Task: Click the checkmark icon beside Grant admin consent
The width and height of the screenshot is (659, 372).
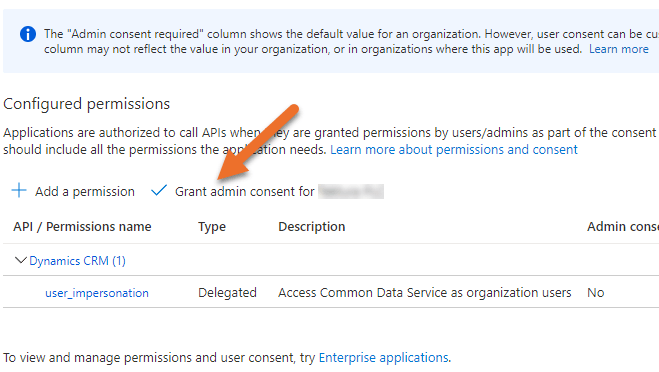Action: coord(159,190)
